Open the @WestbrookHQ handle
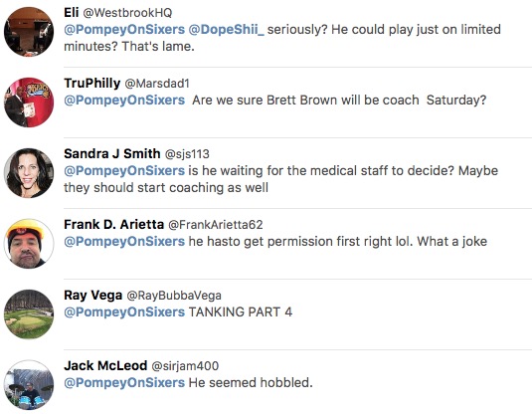Image resolution: width=532 pixels, height=414 pixels. point(127,13)
